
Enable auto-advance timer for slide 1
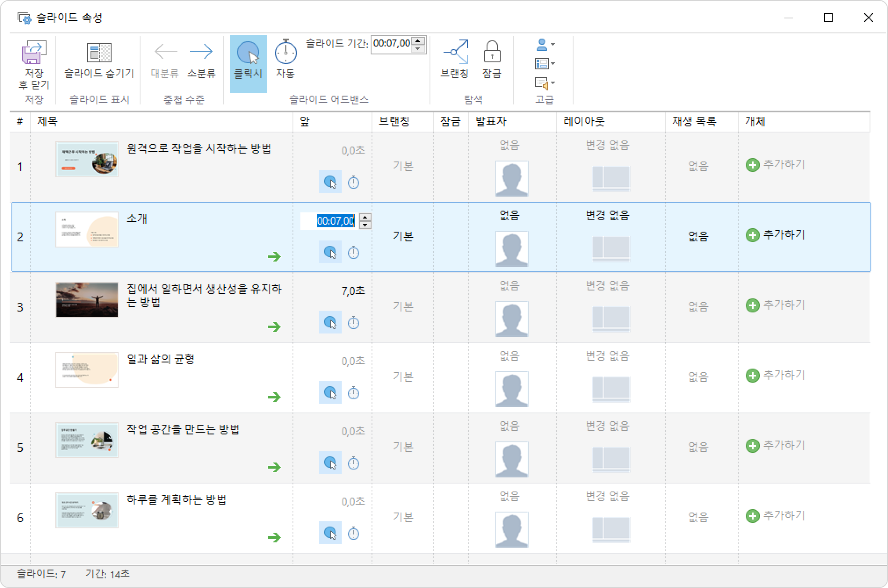[354, 183]
